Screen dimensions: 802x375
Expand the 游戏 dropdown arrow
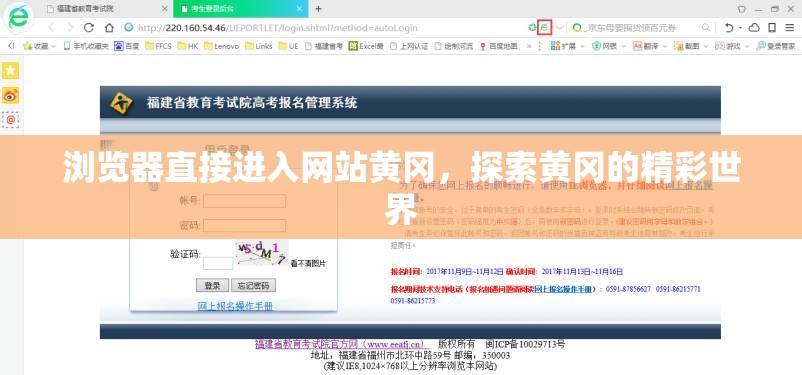pos(746,47)
